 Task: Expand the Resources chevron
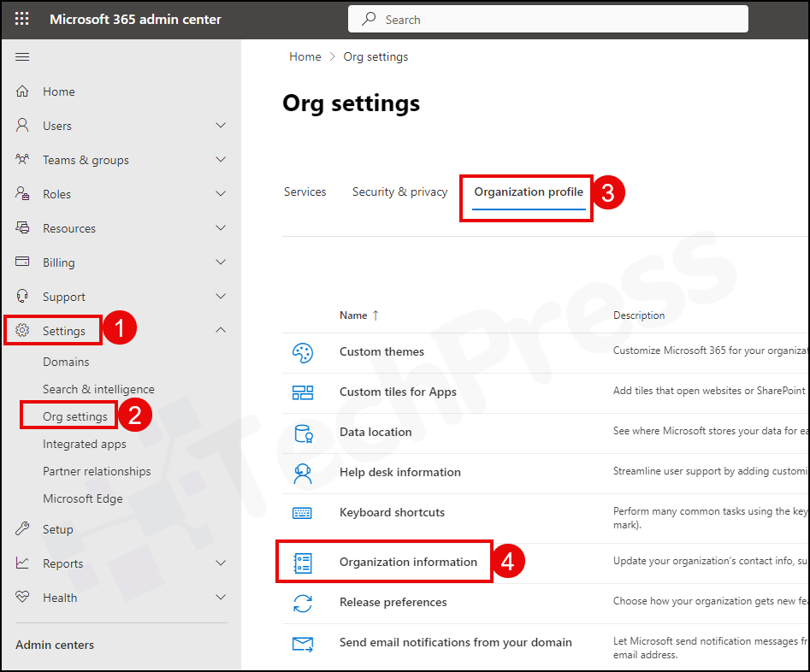221,227
